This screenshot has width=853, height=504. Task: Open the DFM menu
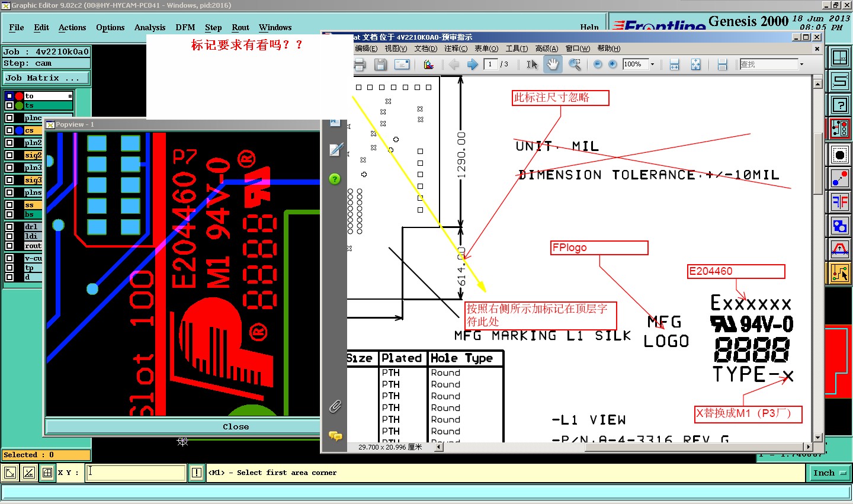point(185,28)
